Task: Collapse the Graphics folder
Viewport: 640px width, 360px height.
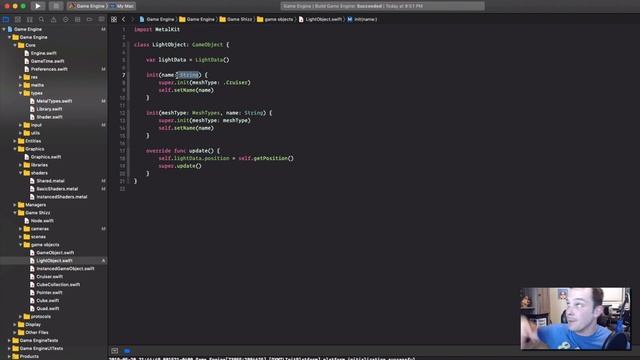Action: pos(15,149)
